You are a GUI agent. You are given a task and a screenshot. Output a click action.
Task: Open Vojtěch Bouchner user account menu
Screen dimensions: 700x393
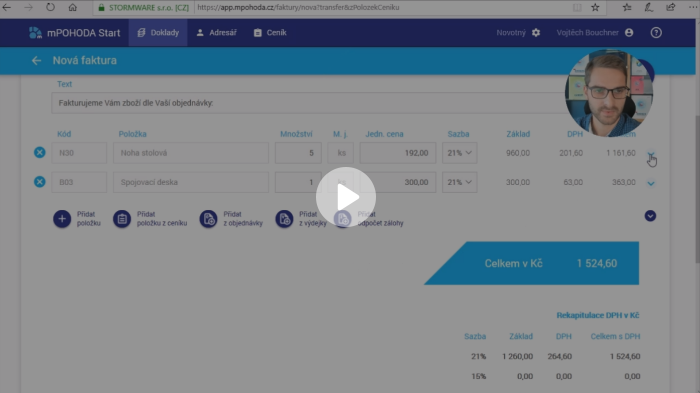(595, 33)
